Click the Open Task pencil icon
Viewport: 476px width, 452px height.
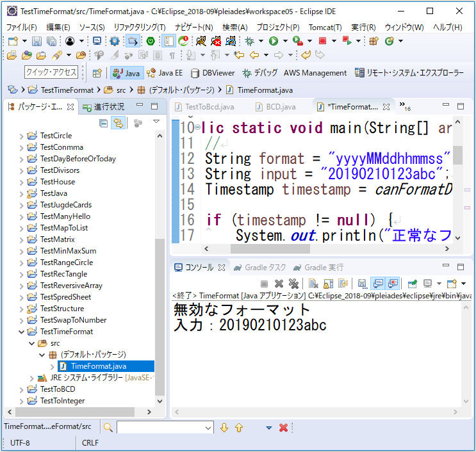pyautogui.click(x=57, y=55)
